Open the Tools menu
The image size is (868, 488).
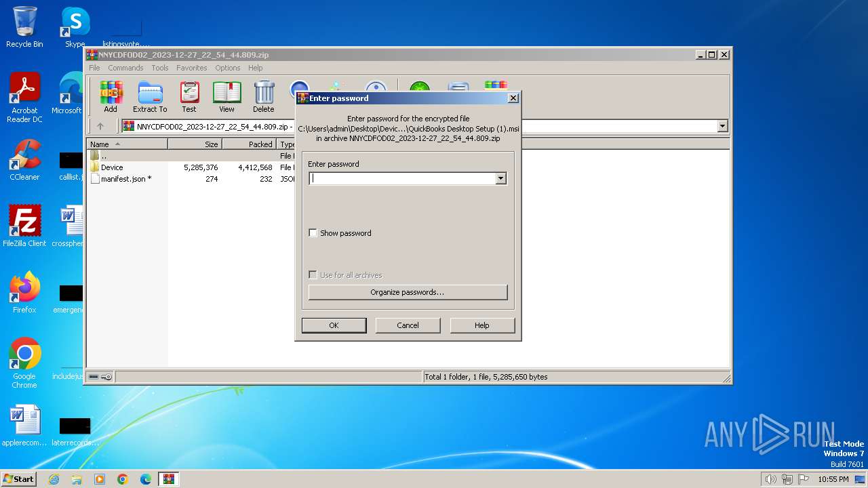[x=160, y=68]
